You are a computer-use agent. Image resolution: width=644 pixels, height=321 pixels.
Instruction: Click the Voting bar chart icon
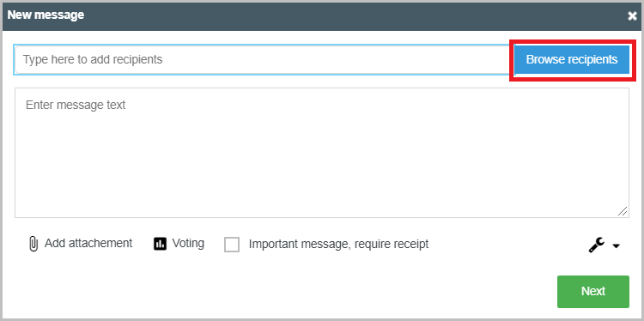pos(160,244)
